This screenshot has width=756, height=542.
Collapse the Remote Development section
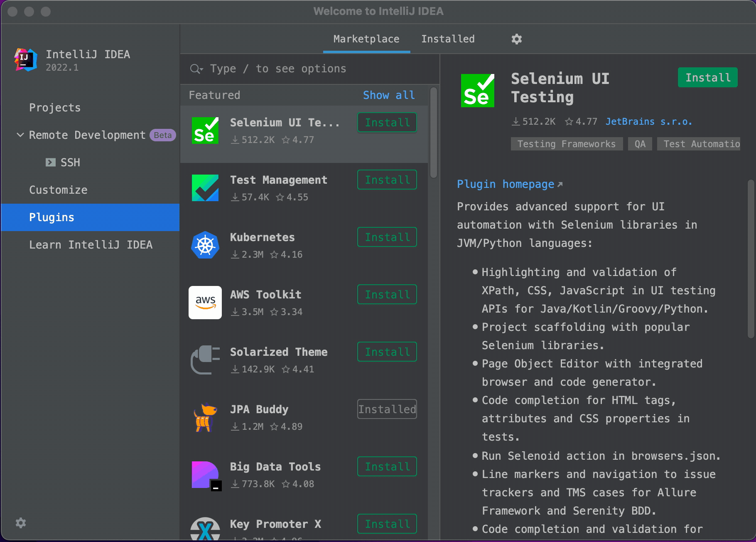[x=20, y=135]
